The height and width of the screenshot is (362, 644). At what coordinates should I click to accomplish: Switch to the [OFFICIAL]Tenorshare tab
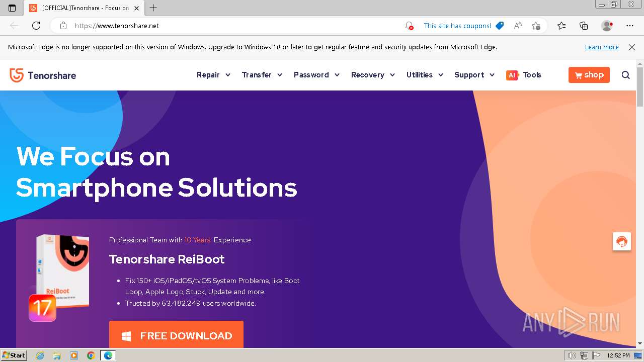tap(84, 8)
